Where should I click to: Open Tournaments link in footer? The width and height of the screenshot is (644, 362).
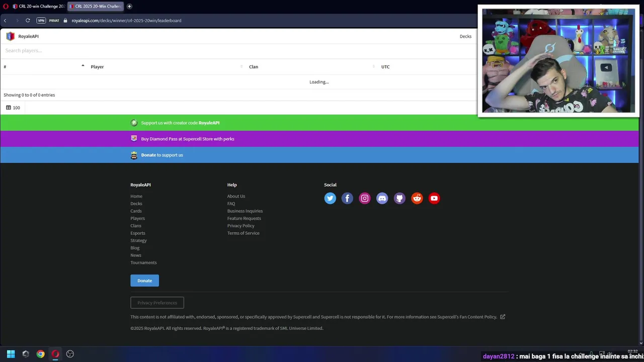tap(143, 262)
